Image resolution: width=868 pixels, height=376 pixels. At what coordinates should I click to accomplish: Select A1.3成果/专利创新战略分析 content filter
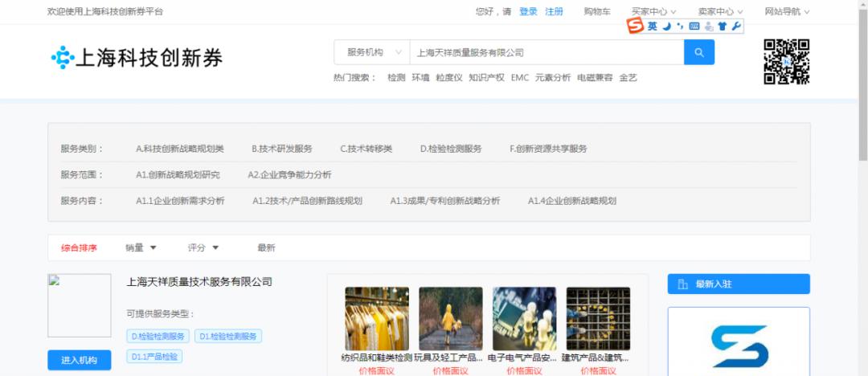click(x=445, y=201)
